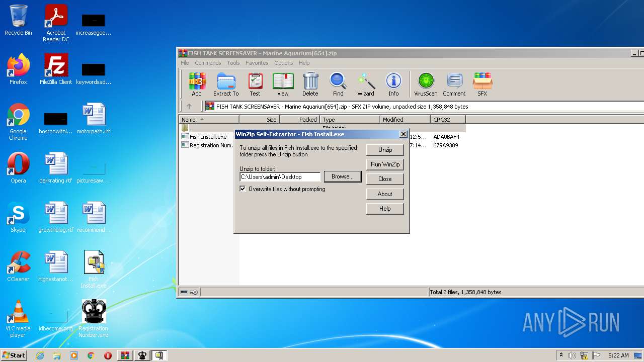Click the CCleaner desktop icon
Screen dimensions: 644x362
click(18, 267)
